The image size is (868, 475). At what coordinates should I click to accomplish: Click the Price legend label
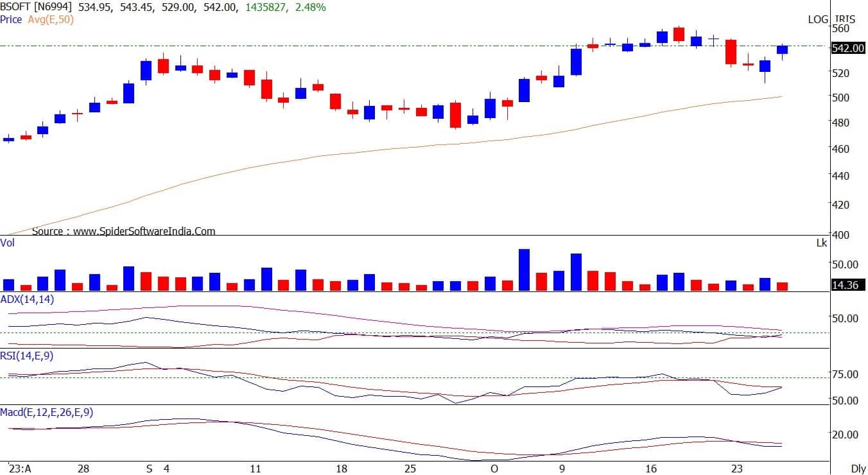click(x=12, y=19)
